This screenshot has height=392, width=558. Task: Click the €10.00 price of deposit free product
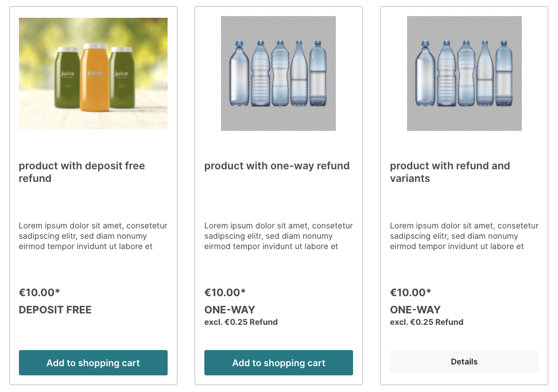click(39, 293)
